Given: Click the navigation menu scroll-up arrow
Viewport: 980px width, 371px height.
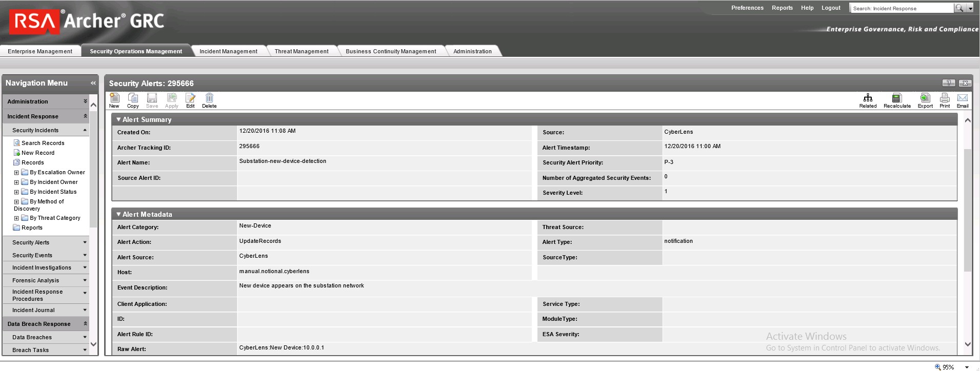Looking at the screenshot, I should click(93, 105).
